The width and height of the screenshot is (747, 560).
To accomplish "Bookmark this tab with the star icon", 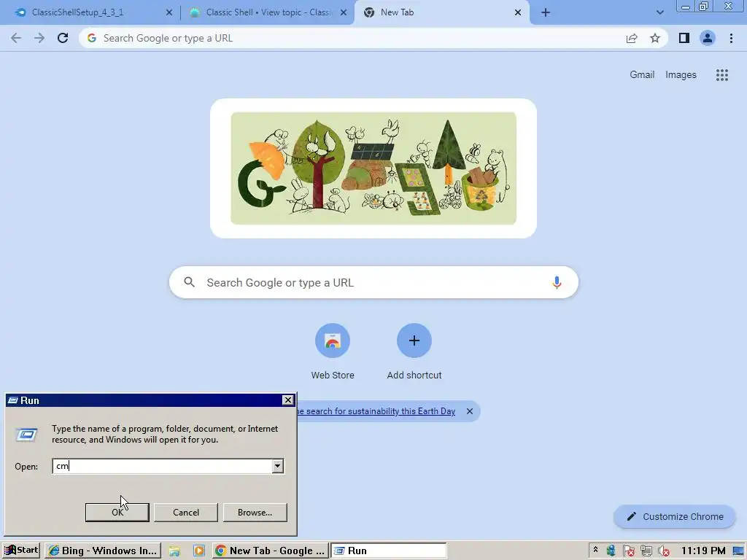I will pyautogui.click(x=655, y=38).
